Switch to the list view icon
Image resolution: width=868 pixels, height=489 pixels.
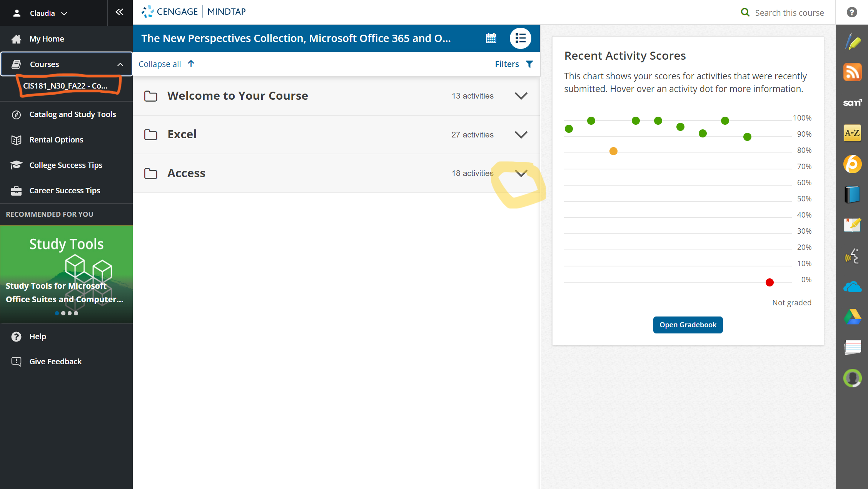click(x=520, y=38)
